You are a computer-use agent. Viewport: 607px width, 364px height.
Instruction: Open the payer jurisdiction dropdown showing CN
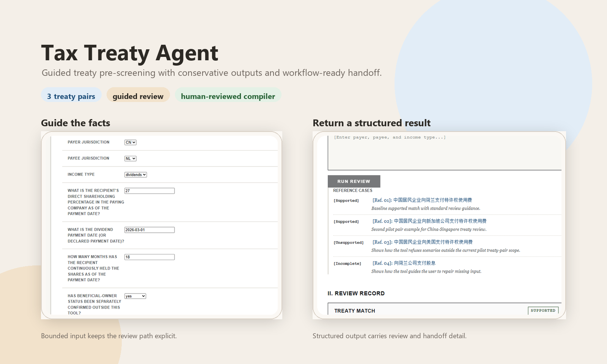pyautogui.click(x=130, y=142)
